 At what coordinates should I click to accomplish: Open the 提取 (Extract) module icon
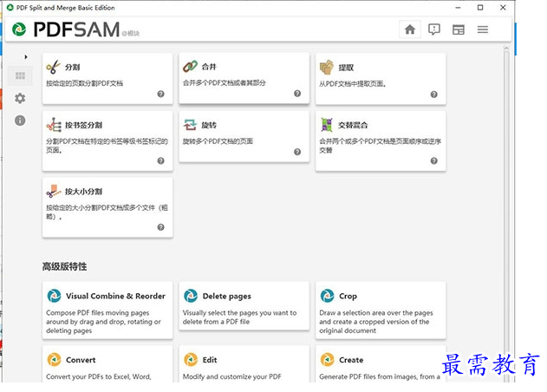(327, 67)
